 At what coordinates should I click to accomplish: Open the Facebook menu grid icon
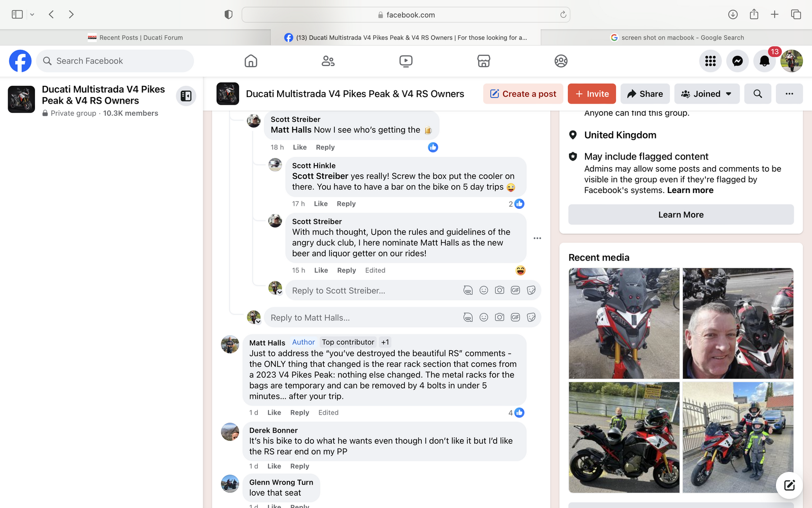click(710, 61)
